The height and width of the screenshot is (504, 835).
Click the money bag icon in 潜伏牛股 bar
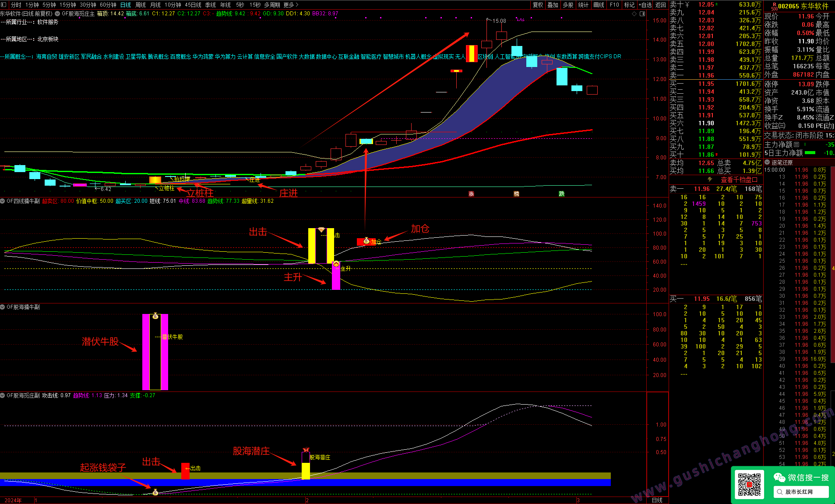tap(155, 316)
